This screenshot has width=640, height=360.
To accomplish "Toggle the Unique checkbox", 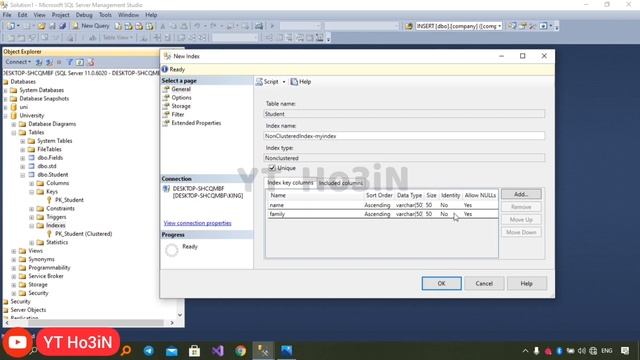I will point(272,168).
